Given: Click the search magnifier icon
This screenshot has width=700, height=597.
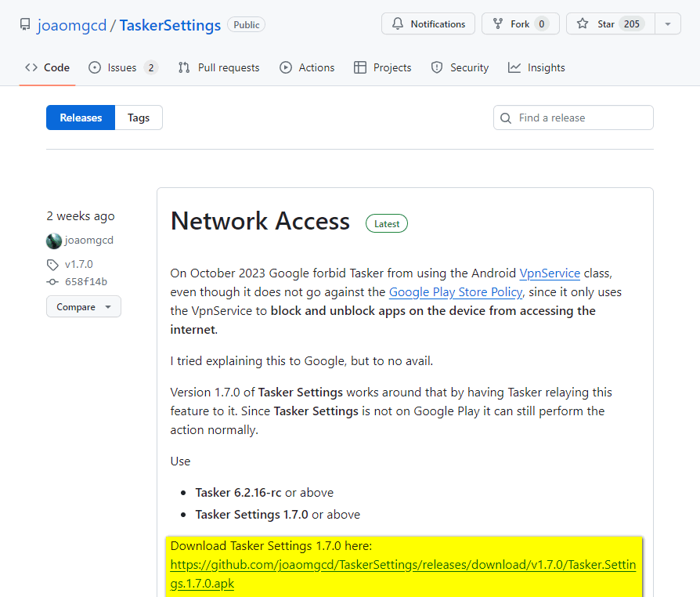Looking at the screenshot, I should pos(506,118).
